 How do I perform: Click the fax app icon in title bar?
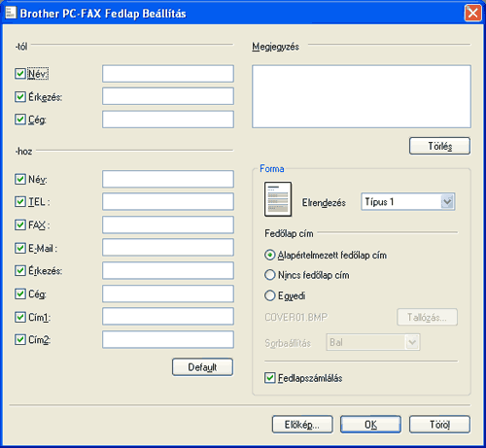[11, 13]
